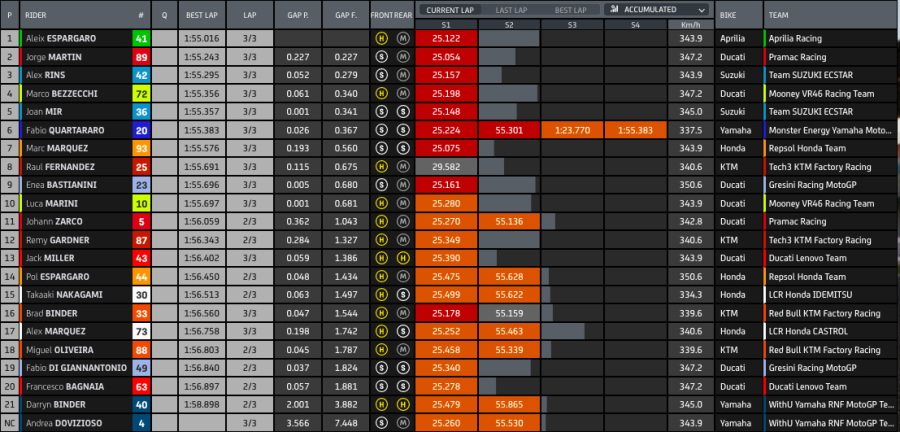900x432 pixels.
Task: Click Remy Gardner's medium rear tyre icon
Action: pos(402,240)
